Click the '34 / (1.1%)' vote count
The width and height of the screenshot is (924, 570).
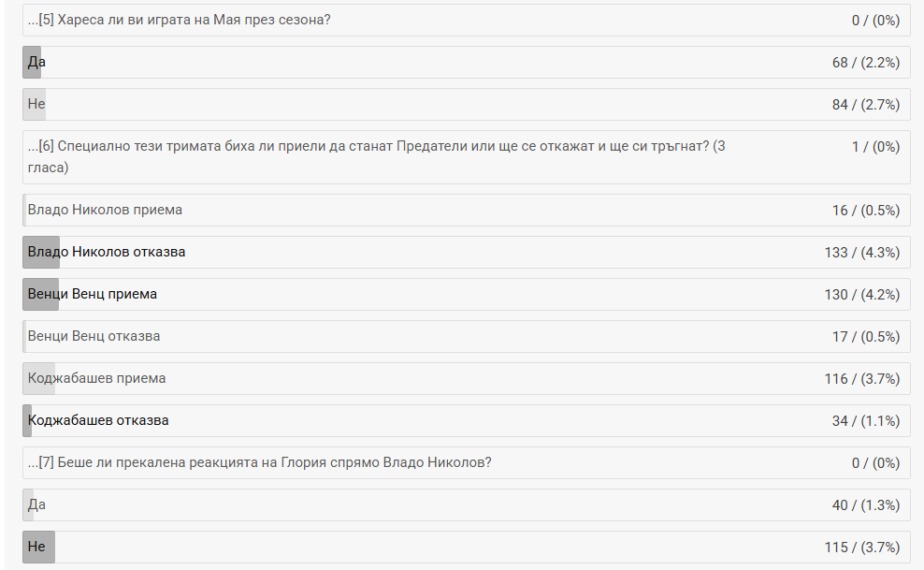(865, 420)
